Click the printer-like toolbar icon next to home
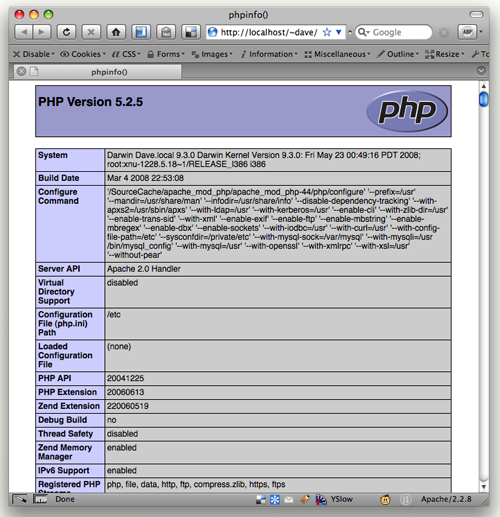Image resolution: width=500 pixels, height=517 pixels. (x=166, y=32)
